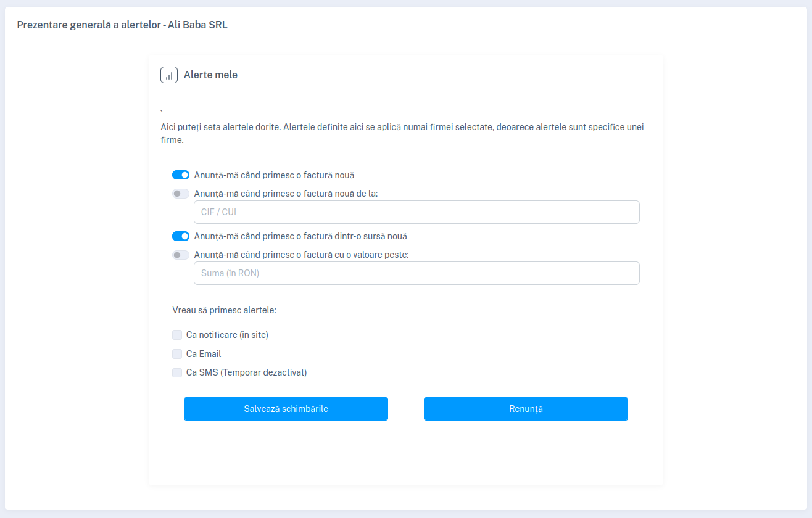Click the Renunță button
Viewport: 812px width, 518px height.
coord(526,409)
